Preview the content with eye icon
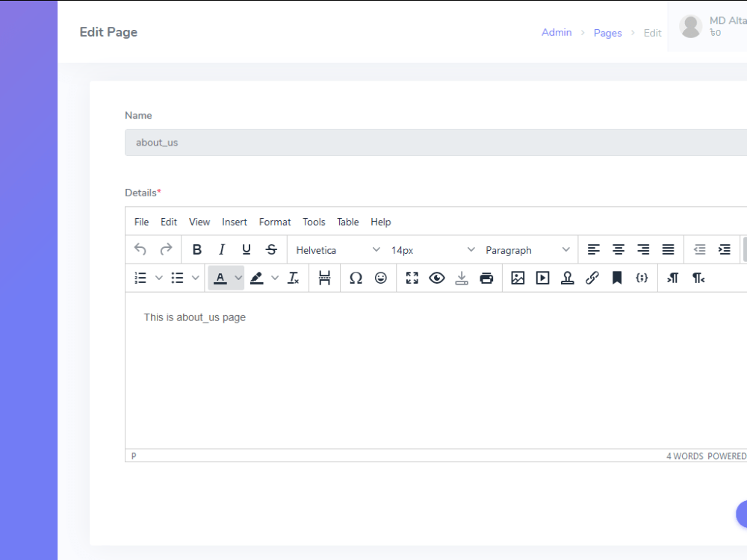This screenshot has width=747, height=560. point(437,278)
